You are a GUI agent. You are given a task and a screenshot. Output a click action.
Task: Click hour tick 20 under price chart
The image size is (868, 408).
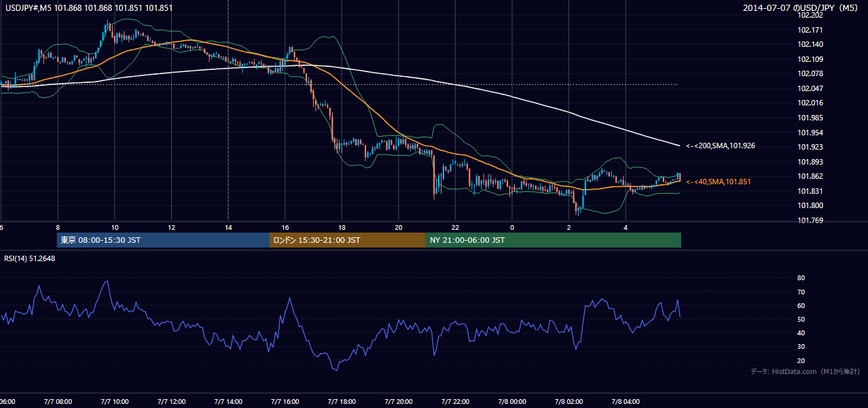click(399, 227)
